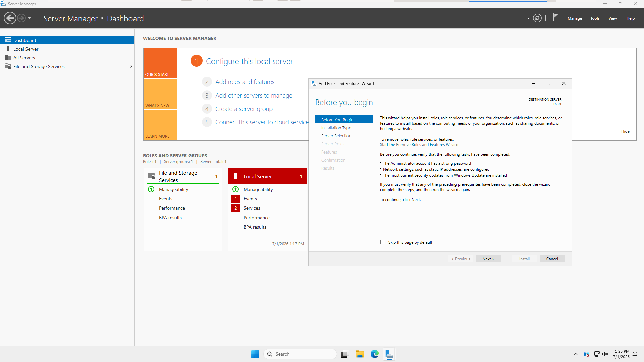Click Add roles and features link
This screenshot has height=362, width=644.
click(245, 82)
